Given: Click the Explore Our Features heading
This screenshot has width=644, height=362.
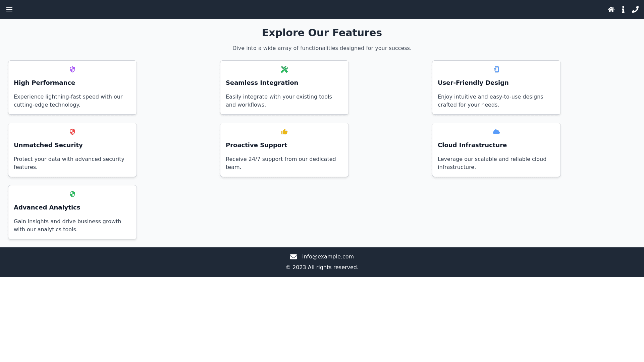Looking at the screenshot, I should 322,33.
